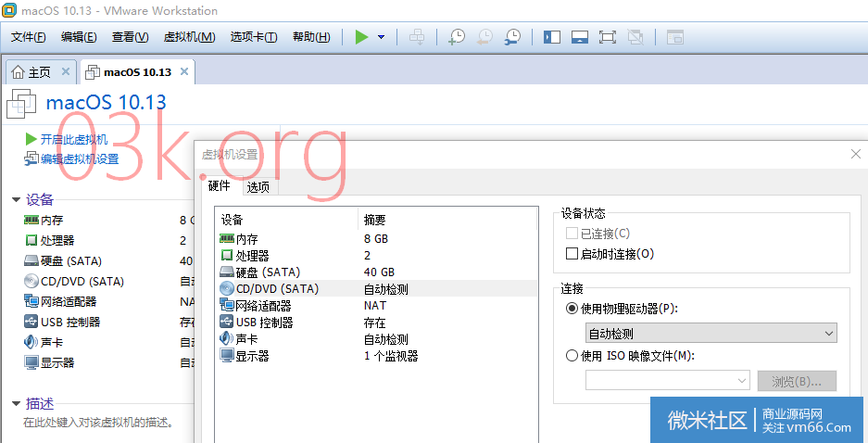Enable the 启动时连接(O) checkbox
The height and width of the screenshot is (443, 868).
pos(572,254)
